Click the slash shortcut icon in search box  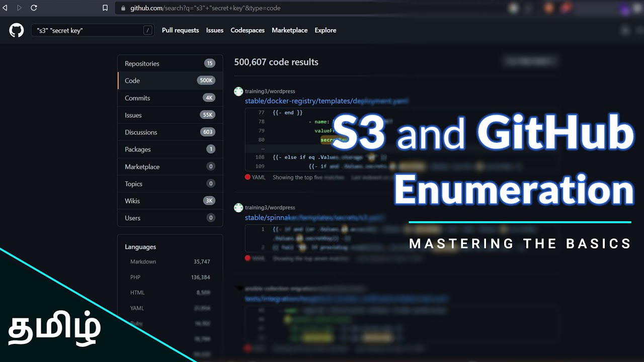[x=147, y=31]
